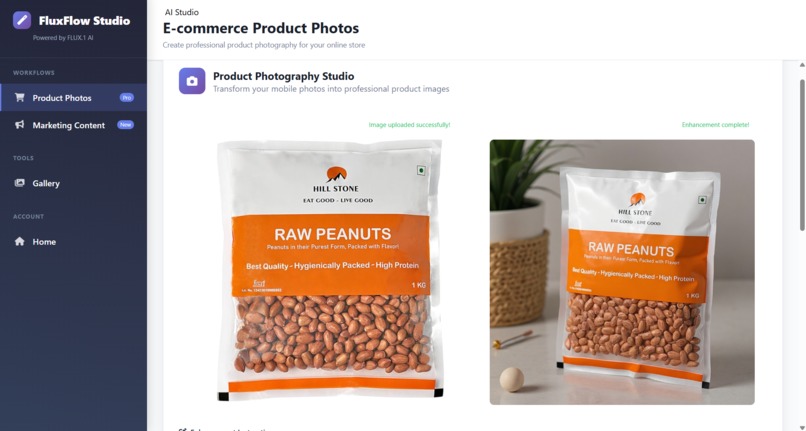Click the Gallery images icon in sidebar
This screenshot has height=431, width=806.
coord(20,183)
